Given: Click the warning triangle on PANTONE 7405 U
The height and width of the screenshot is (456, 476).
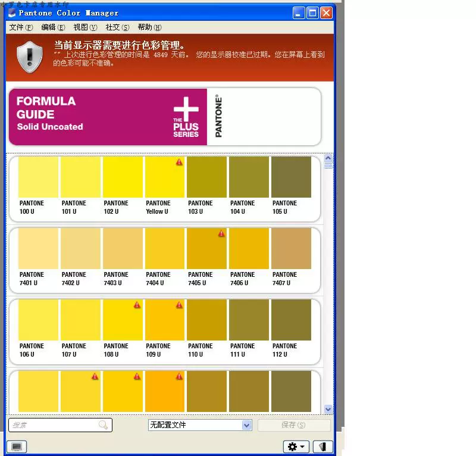Looking at the screenshot, I should pos(221,233).
